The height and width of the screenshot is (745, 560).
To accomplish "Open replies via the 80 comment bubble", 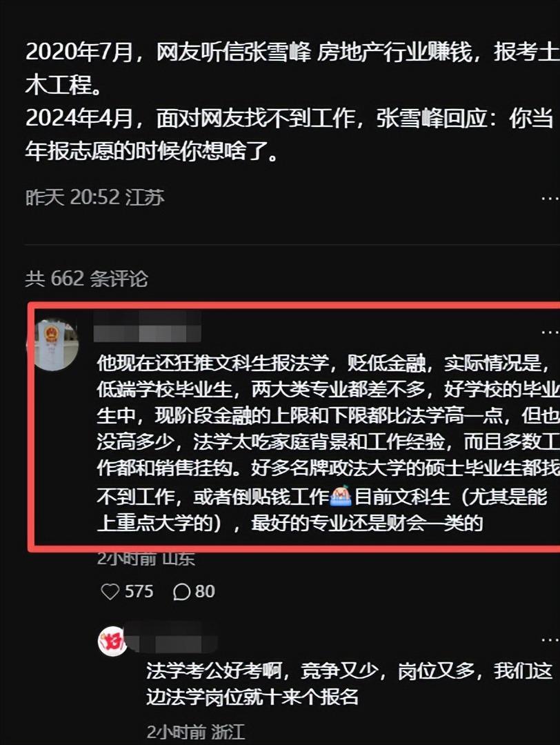I will pyautogui.click(x=181, y=592).
